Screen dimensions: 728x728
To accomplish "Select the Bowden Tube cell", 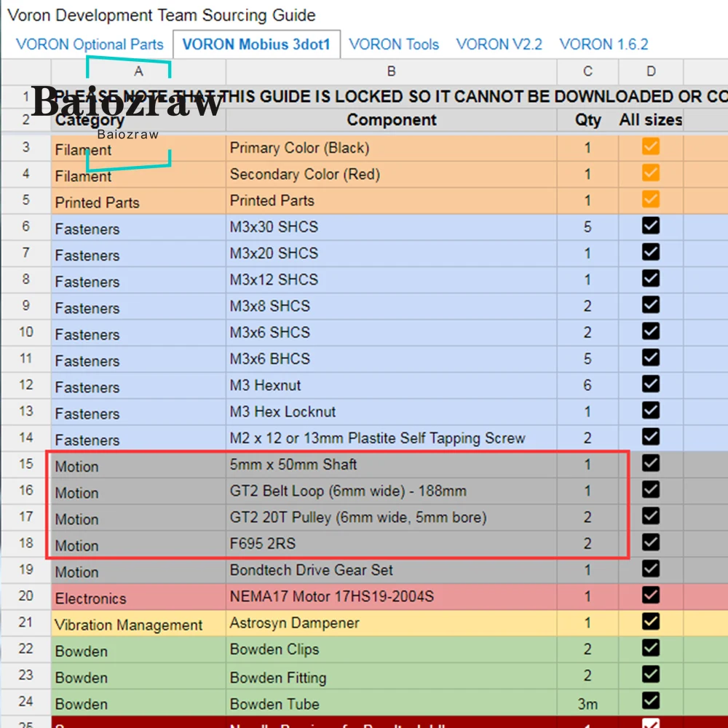I will click(x=392, y=703).
